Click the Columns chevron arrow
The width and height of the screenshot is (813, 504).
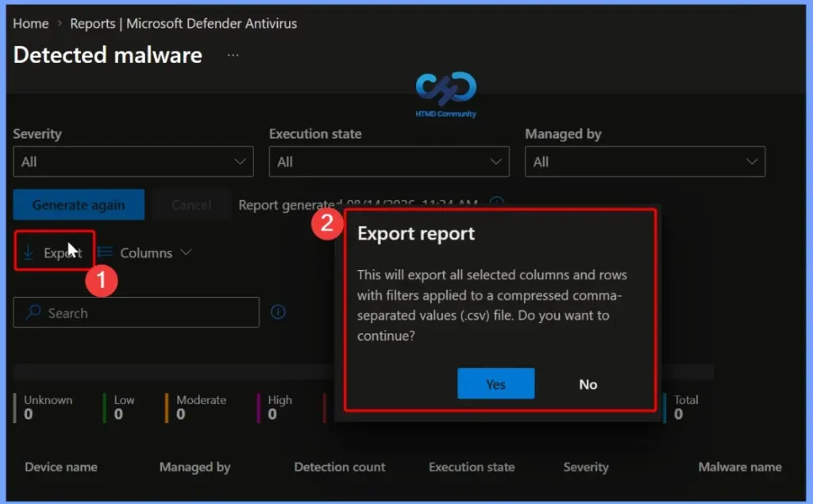[x=186, y=252]
